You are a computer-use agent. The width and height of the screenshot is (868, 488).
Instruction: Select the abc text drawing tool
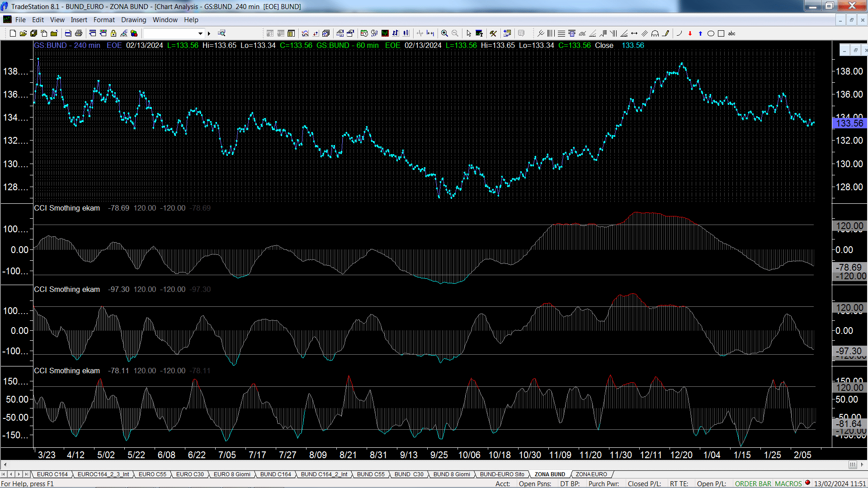731,33
